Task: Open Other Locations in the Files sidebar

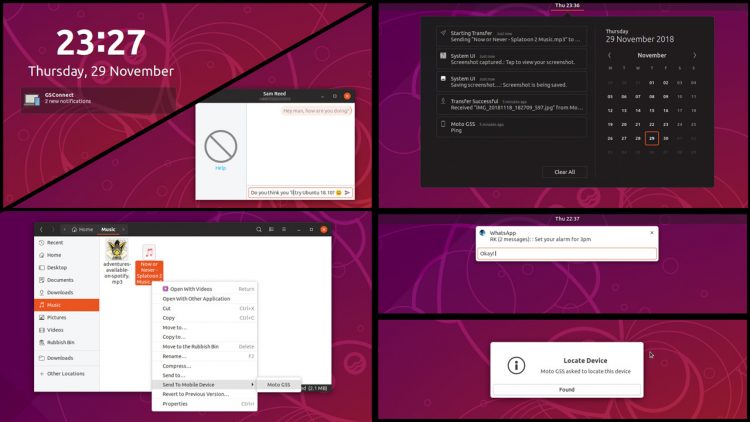Action: click(66, 374)
